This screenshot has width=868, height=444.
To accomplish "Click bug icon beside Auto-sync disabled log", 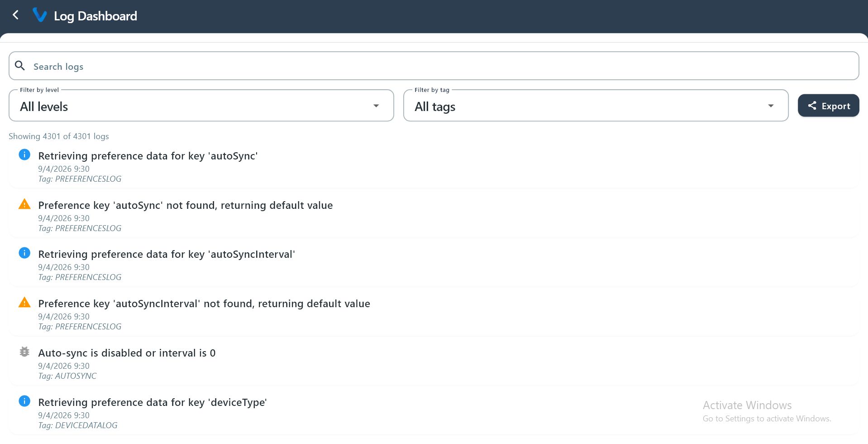I will click(24, 352).
